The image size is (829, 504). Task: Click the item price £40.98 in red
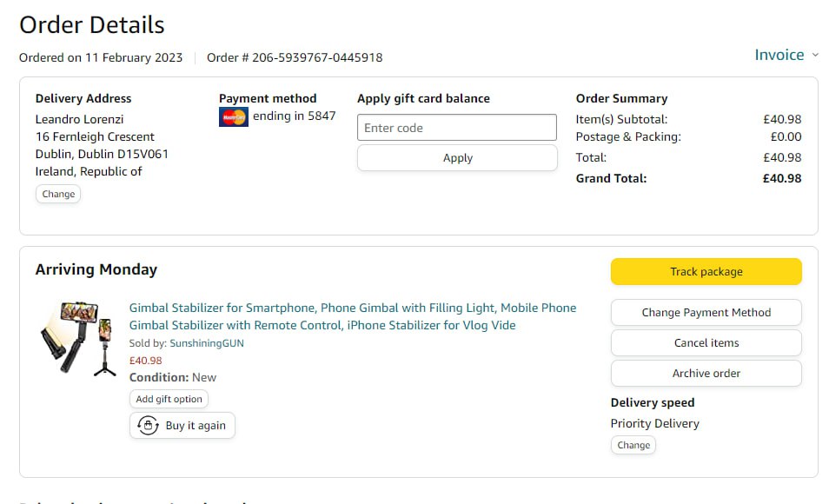[x=146, y=361]
